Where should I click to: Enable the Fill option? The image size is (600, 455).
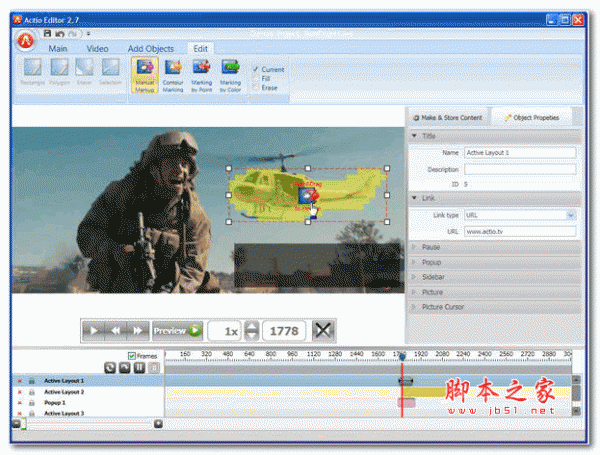coord(261,78)
